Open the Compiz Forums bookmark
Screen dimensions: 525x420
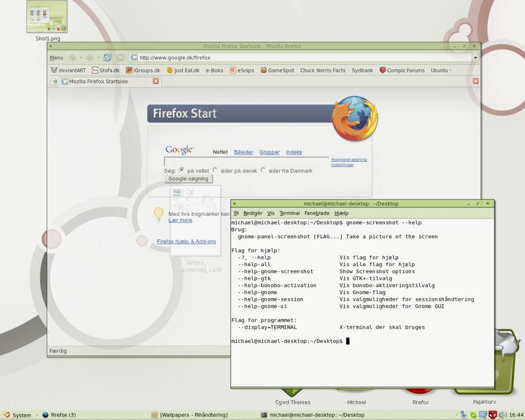(402, 70)
